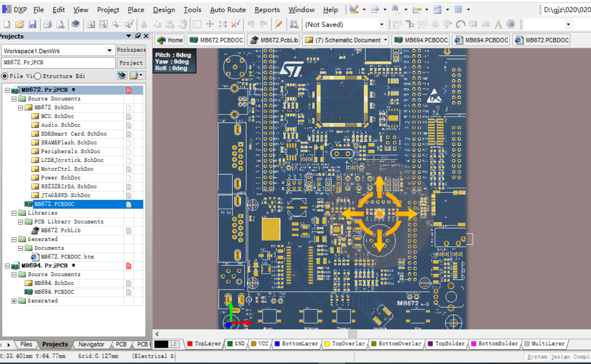Expand the Generated folder under MB694

pos(14,301)
